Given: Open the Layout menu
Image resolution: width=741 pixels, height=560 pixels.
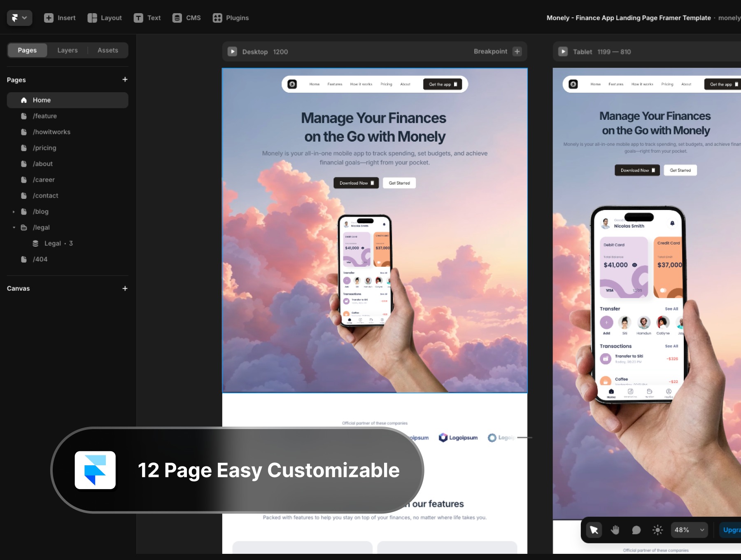Looking at the screenshot, I should click(x=105, y=18).
